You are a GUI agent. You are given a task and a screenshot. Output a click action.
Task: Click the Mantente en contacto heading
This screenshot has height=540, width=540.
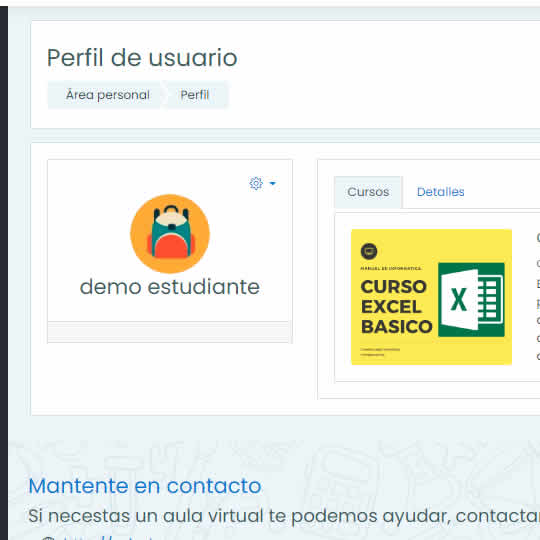[145, 486]
